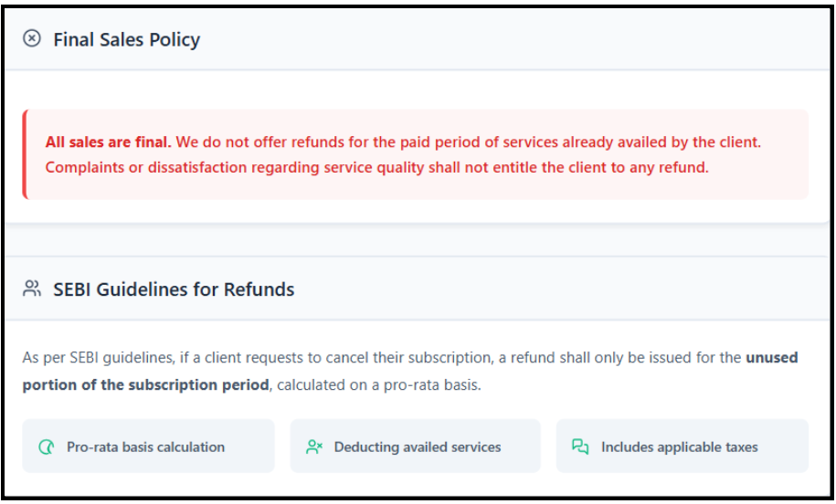The height and width of the screenshot is (504, 836).
Task: Click the people icon beside SEBI Guidelines
Action: (32, 289)
